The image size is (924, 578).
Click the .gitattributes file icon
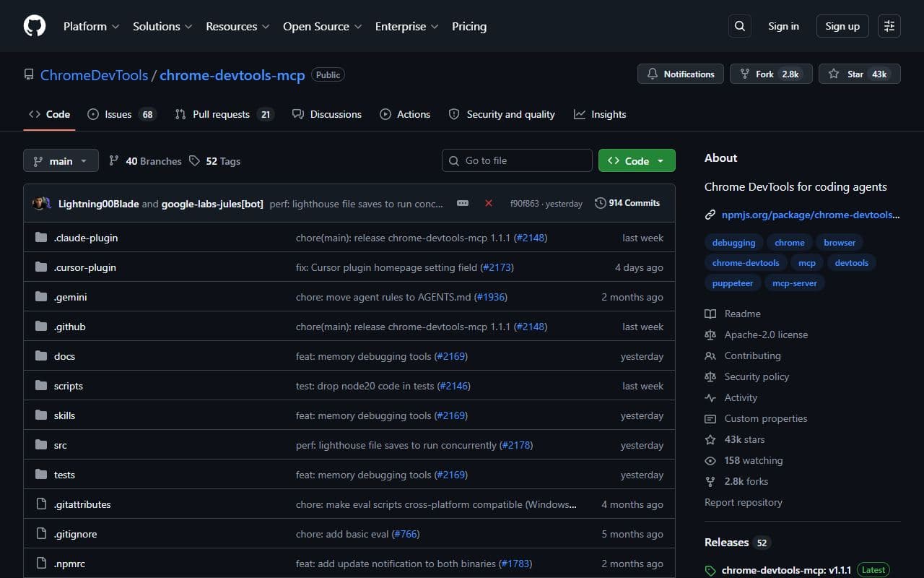click(41, 504)
